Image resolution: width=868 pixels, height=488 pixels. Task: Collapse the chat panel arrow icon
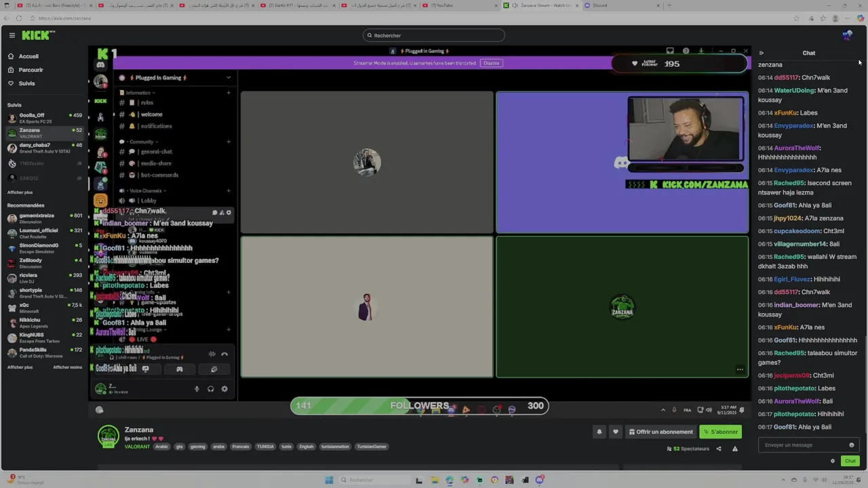pyautogui.click(x=761, y=53)
